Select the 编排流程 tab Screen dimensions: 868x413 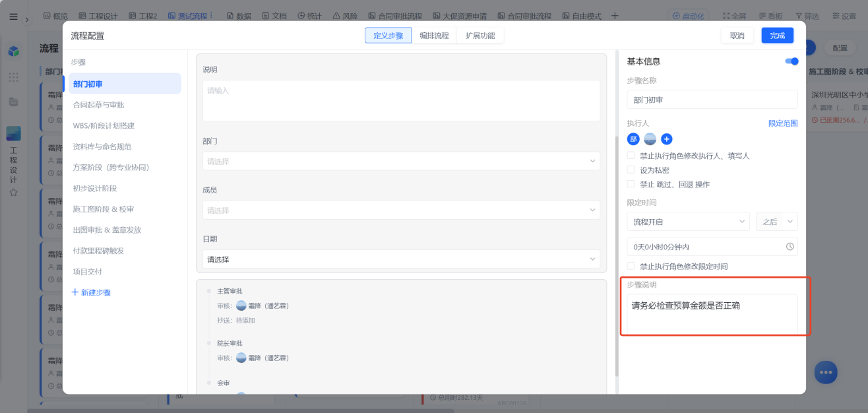click(434, 36)
